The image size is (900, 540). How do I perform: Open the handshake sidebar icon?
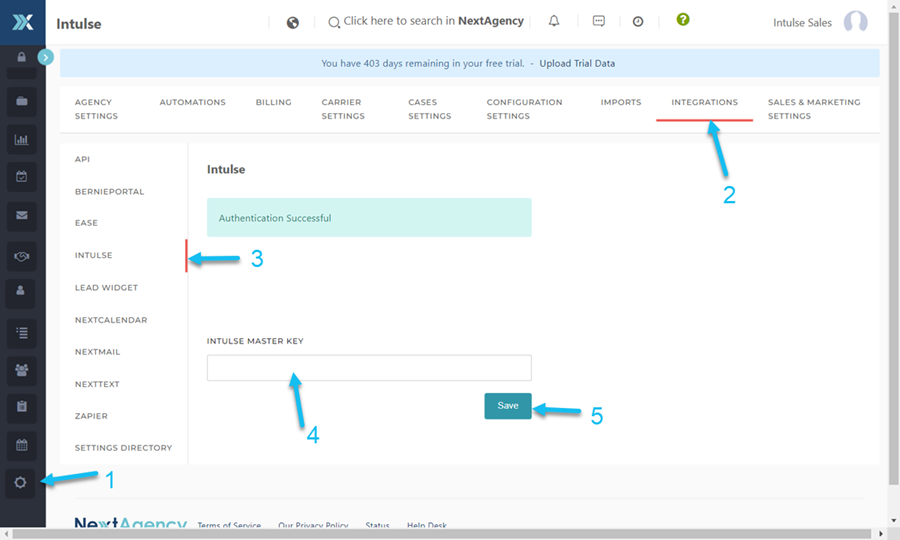[21, 256]
